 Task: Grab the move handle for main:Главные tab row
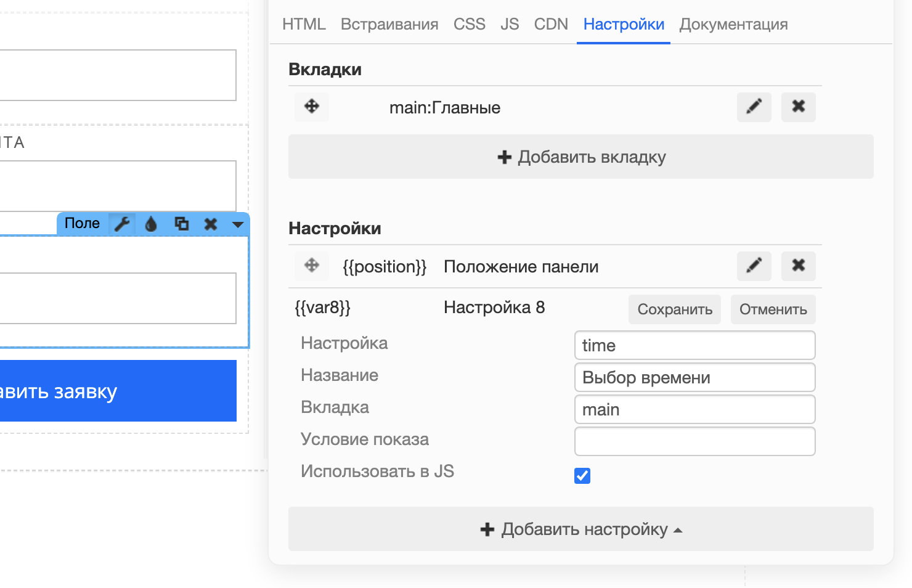(x=312, y=107)
